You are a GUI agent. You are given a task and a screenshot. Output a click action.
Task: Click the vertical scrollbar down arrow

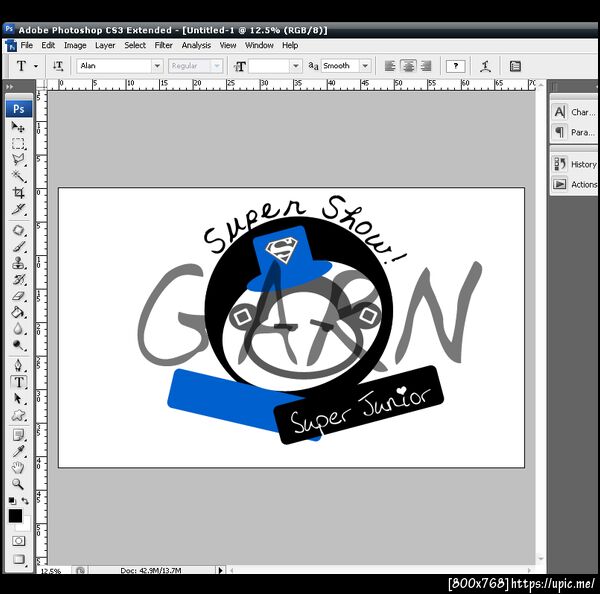(540, 559)
